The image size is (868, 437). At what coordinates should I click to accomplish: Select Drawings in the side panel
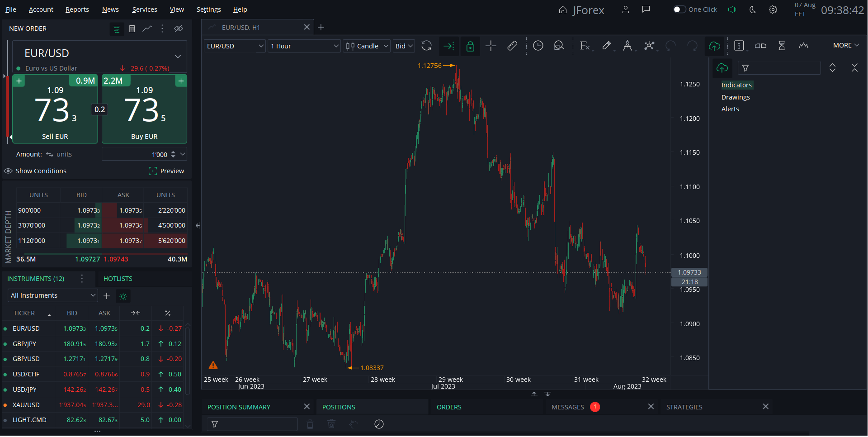tap(736, 98)
